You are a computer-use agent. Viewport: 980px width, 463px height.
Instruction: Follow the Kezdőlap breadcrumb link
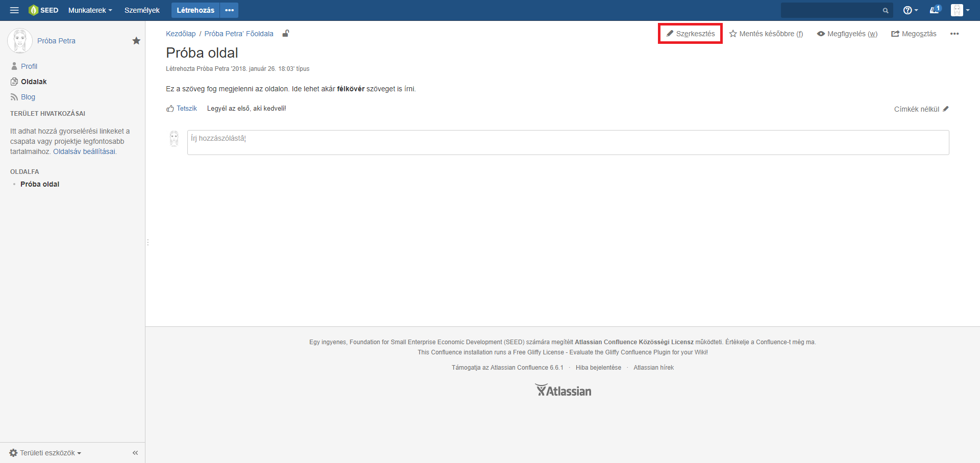point(181,34)
